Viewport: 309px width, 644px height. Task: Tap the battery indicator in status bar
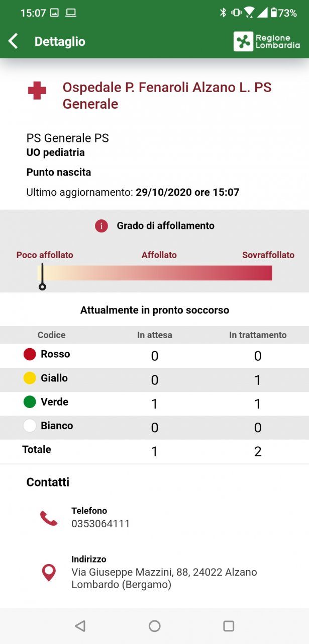(274, 13)
